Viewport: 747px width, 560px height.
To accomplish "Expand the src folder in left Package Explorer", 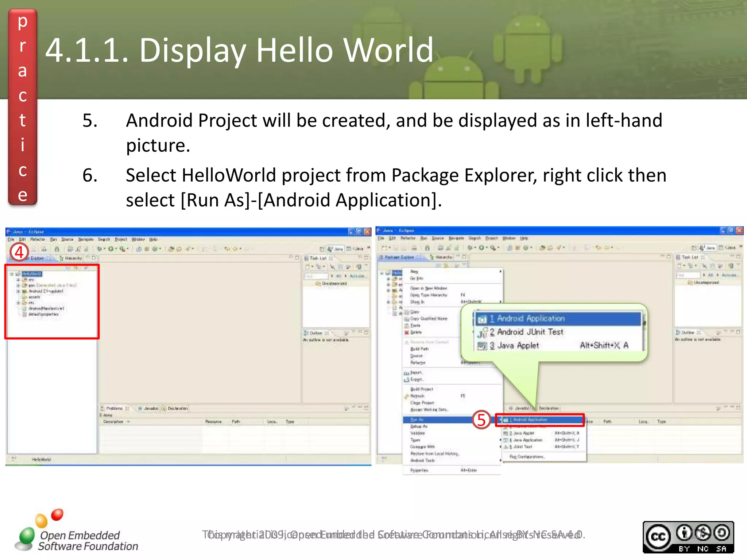I will coord(18,280).
